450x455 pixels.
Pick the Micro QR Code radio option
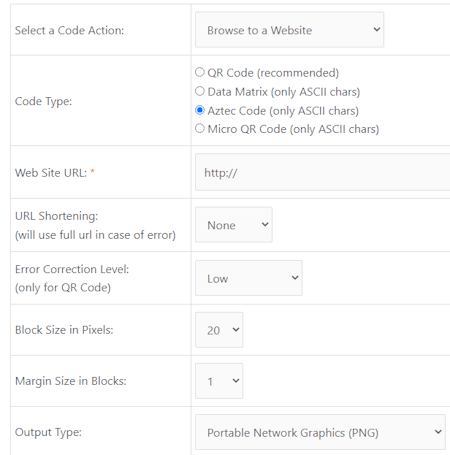(200, 128)
